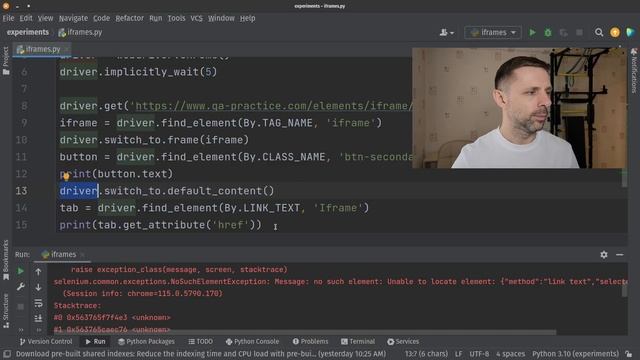Toggle scroll to end in Run console
The height and width of the screenshot is (360, 640).
pos(38,318)
